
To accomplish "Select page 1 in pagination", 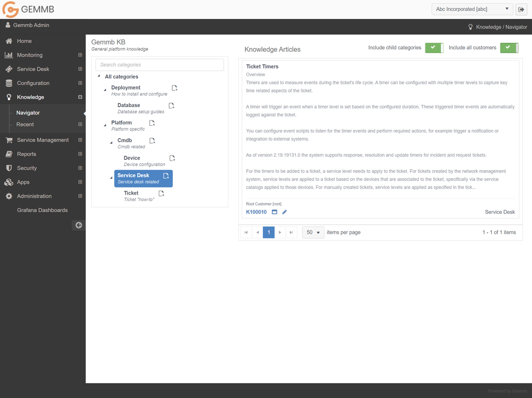I will (269, 232).
